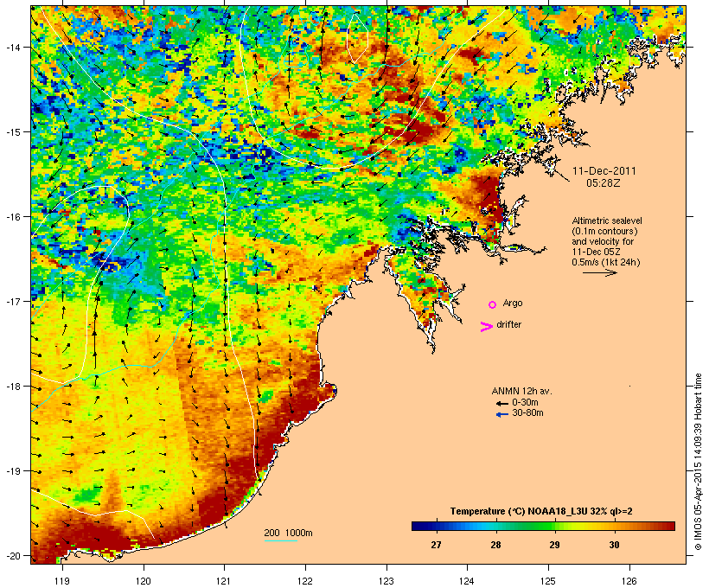Image resolution: width=709 pixels, height=588 pixels.
Task: Click the latitude label -15
Action: (x=12, y=132)
